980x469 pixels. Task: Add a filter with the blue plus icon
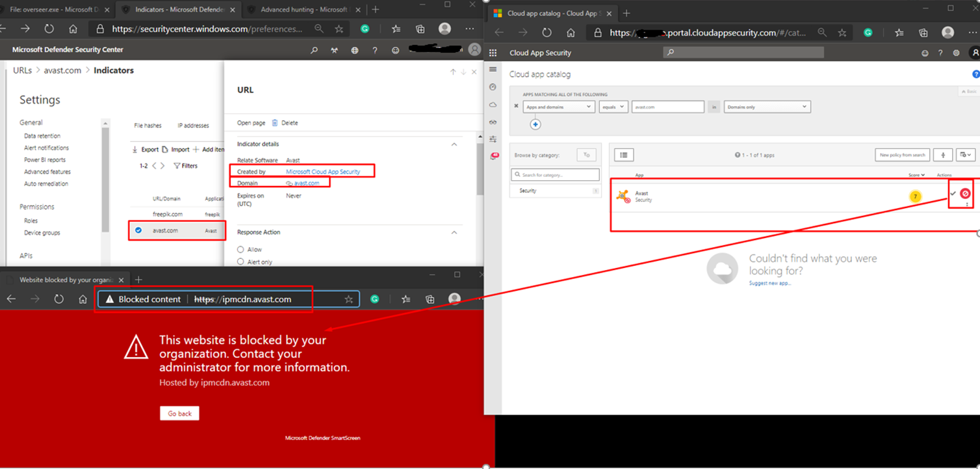pyautogui.click(x=535, y=124)
